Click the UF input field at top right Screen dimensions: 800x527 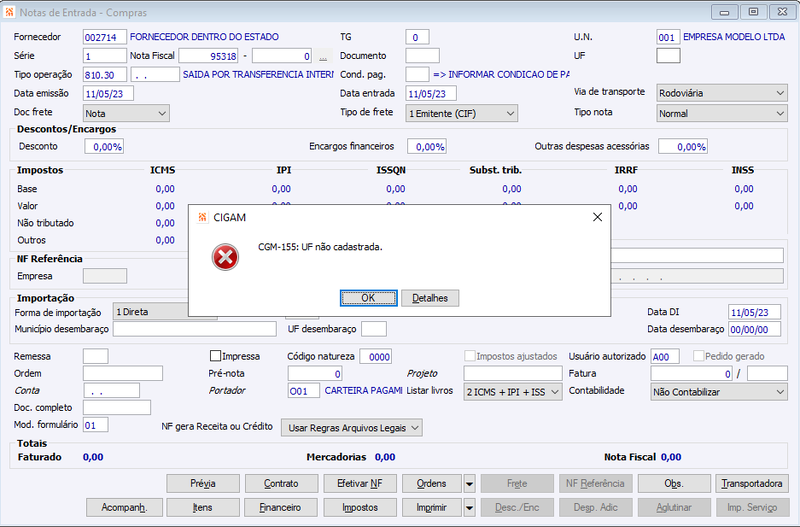(x=668, y=56)
